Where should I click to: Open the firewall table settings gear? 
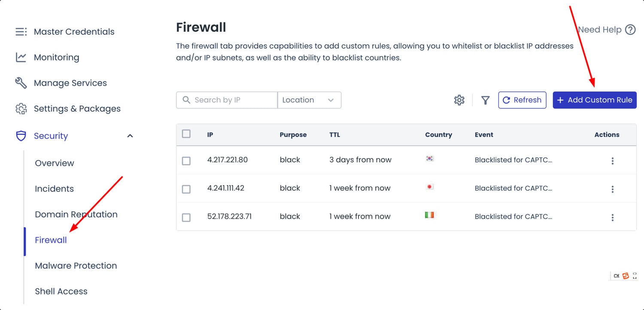[459, 100]
